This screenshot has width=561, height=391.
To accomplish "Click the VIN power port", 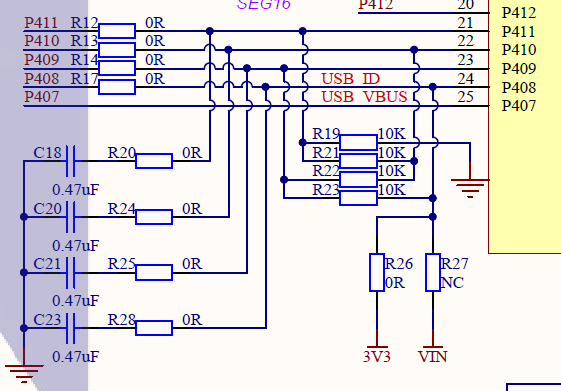I will (x=433, y=351).
